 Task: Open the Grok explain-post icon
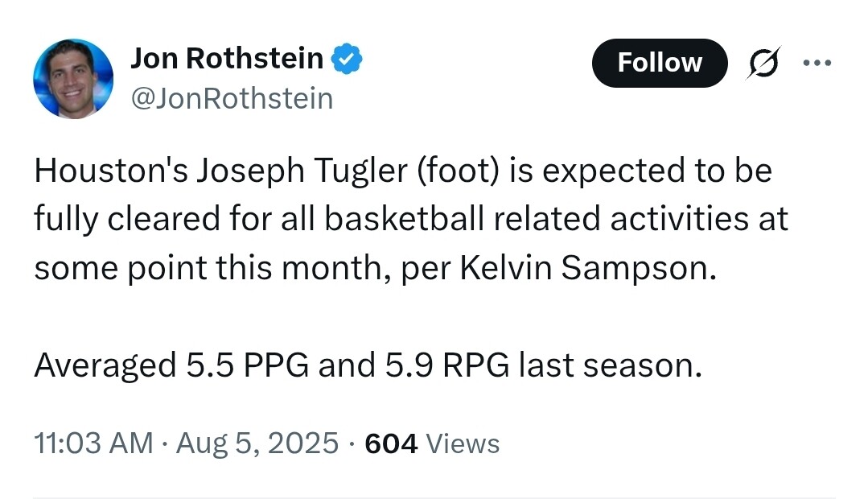point(764,63)
